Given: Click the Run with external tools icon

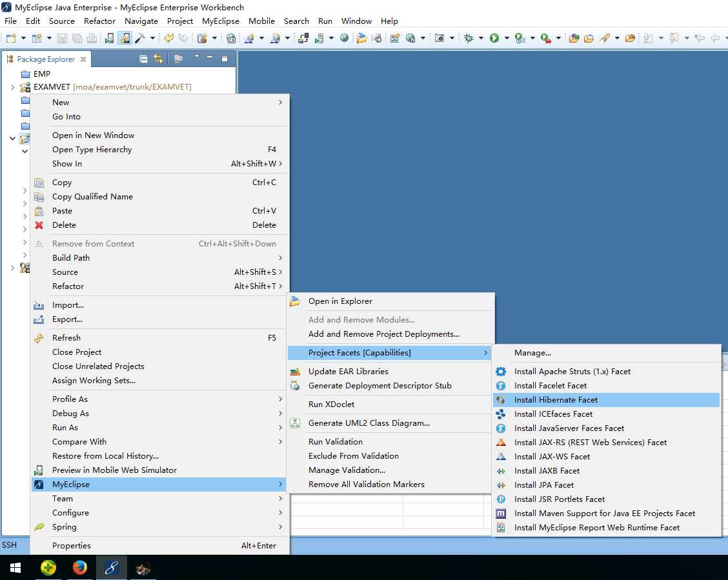Looking at the screenshot, I should pyautogui.click(x=545, y=38).
